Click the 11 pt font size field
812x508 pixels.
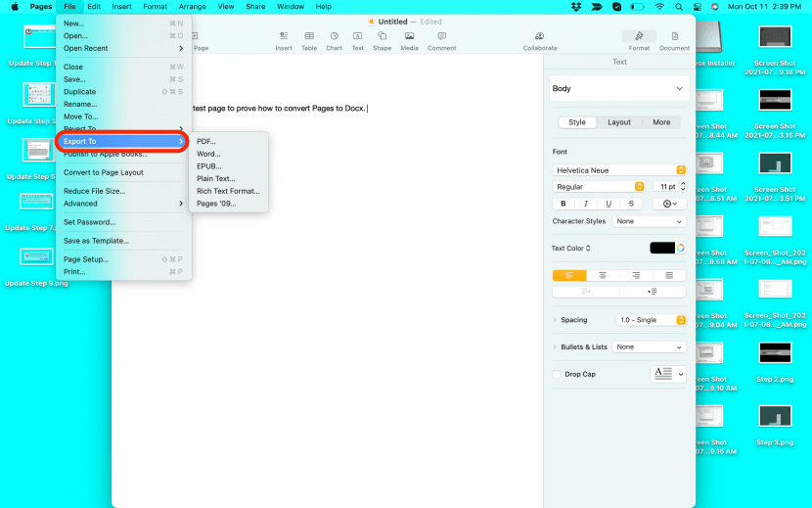pyautogui.click(x=665, y=187)
